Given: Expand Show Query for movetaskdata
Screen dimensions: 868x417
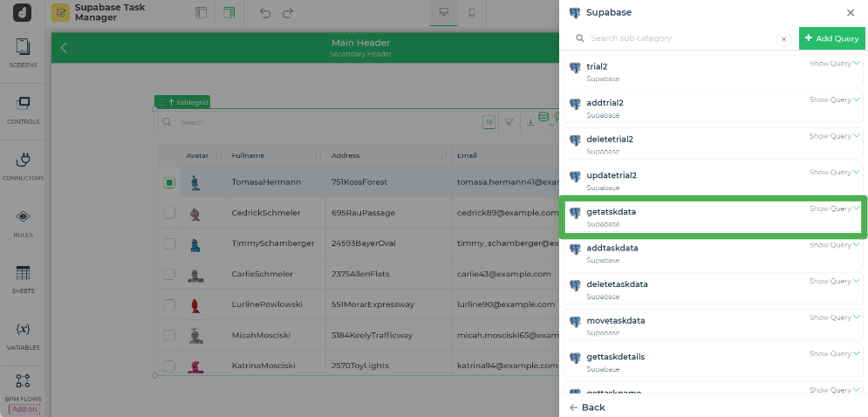Looking at the screenshot, I should (834, 318).
